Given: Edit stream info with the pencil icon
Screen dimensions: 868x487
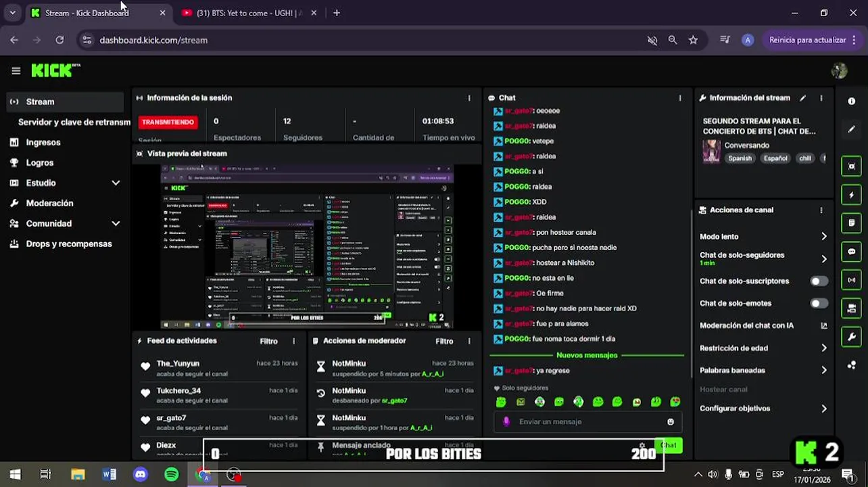Looking at the screenshot, I should click(803, 98).
